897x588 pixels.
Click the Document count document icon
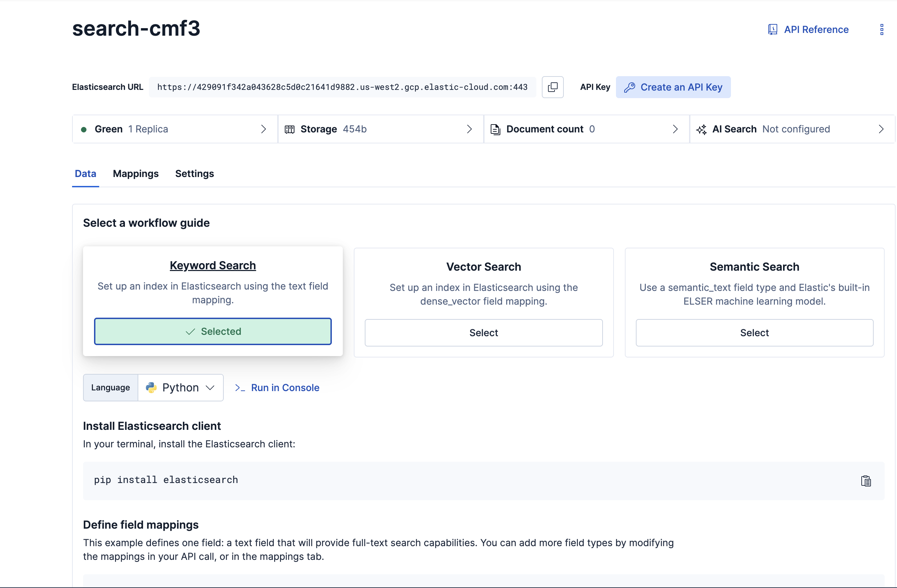[x=496, y=129]
